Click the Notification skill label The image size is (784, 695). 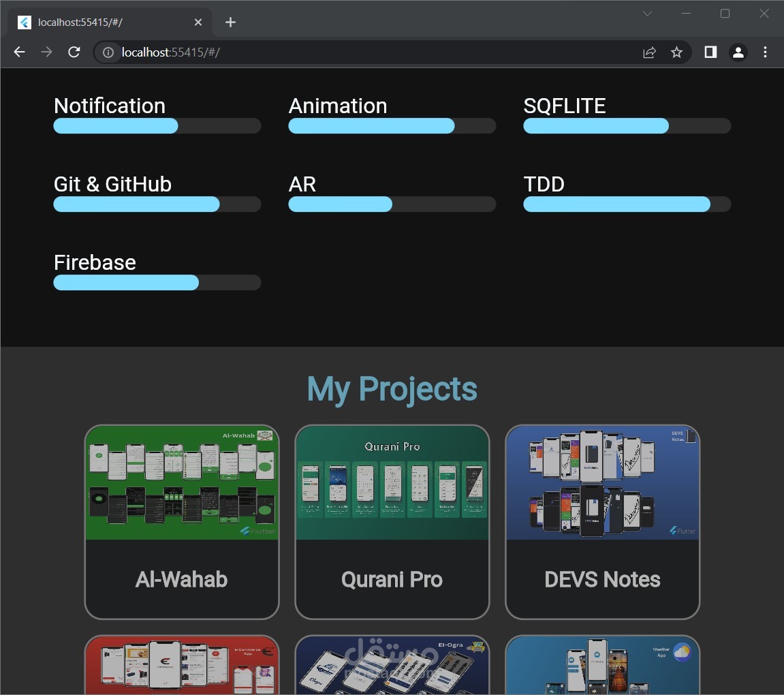click(110, 106)
